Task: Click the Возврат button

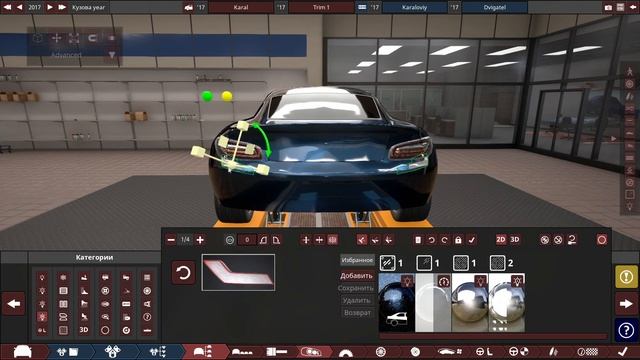Action: pos(358,313)
